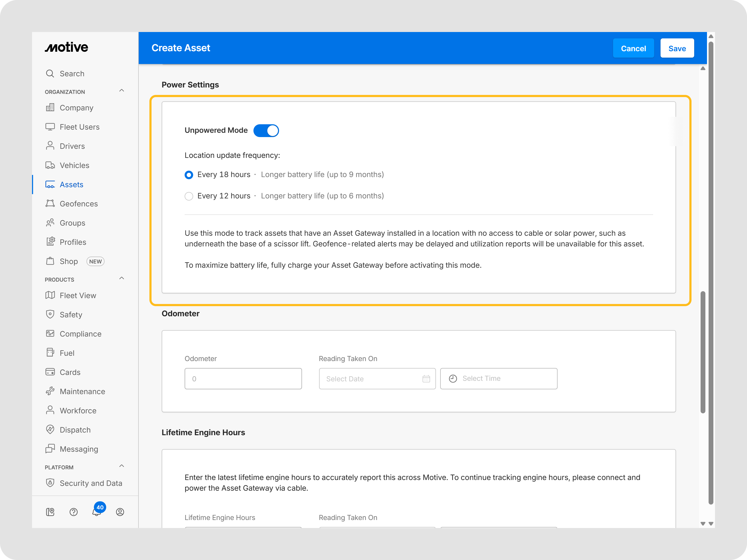Image resolution: width=747 pixels, height=560 pixels.
Task: Click the map book icon in bottom bar
Action: (50, 512)
